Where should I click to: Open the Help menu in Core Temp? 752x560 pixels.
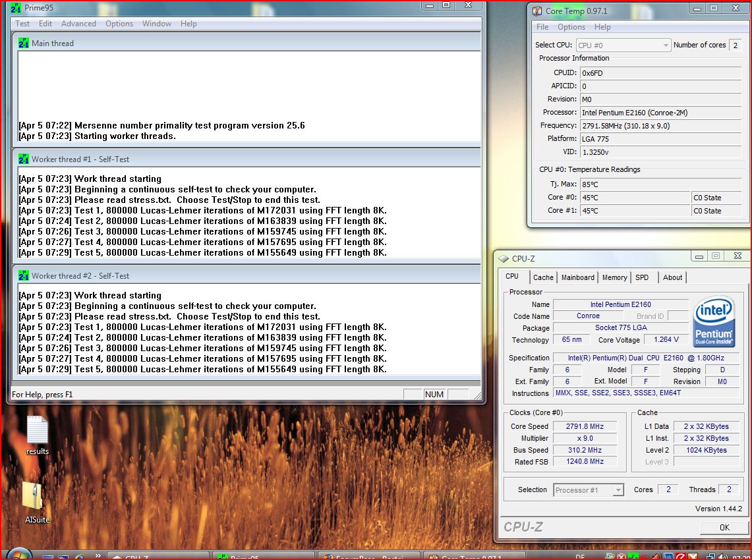(x=602, y=27)
